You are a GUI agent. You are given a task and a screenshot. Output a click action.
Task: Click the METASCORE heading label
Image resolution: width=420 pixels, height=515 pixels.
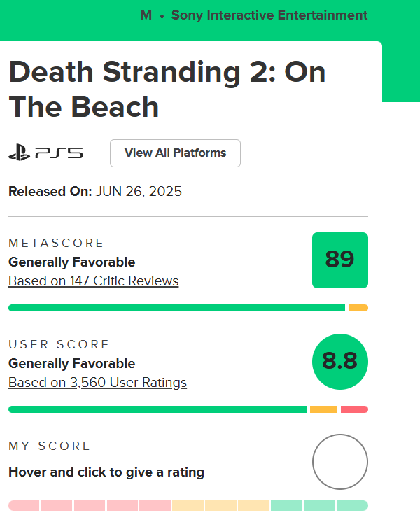click(56, 243)
